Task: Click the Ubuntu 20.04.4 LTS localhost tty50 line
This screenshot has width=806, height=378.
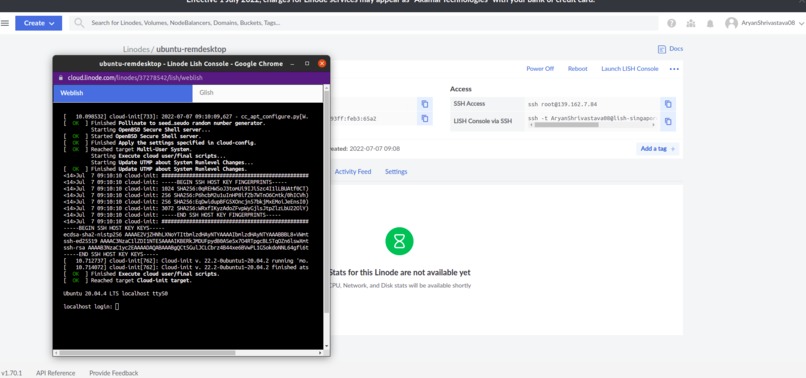Action: click(115, 293)
